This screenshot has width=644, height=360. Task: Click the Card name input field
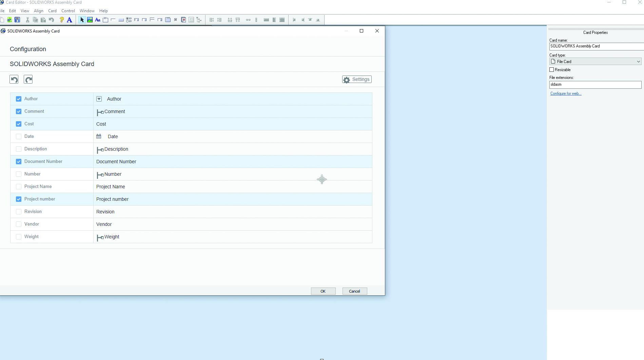tap(597, 46)
